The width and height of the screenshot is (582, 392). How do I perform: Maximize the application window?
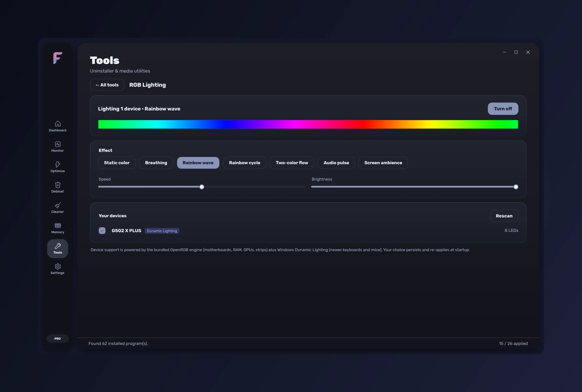tap(516, 52)
